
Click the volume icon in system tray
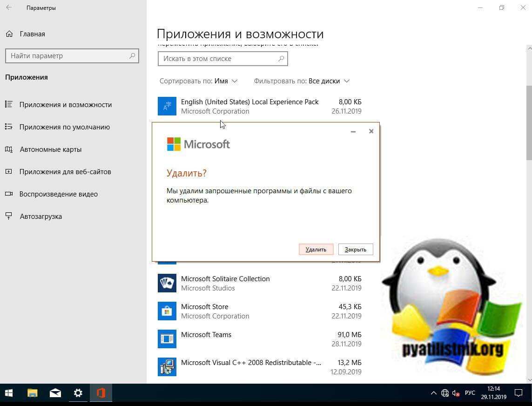(x=455, y=393)
